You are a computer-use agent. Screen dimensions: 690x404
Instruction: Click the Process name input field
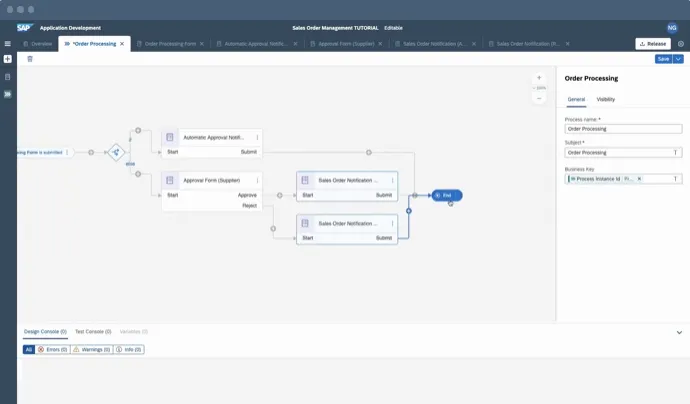623,129
